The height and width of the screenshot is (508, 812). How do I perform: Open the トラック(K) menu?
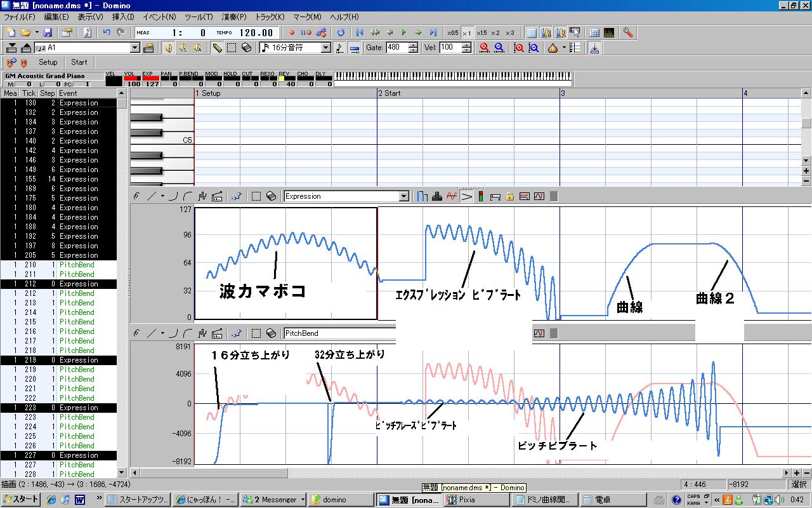pos(270,17)
